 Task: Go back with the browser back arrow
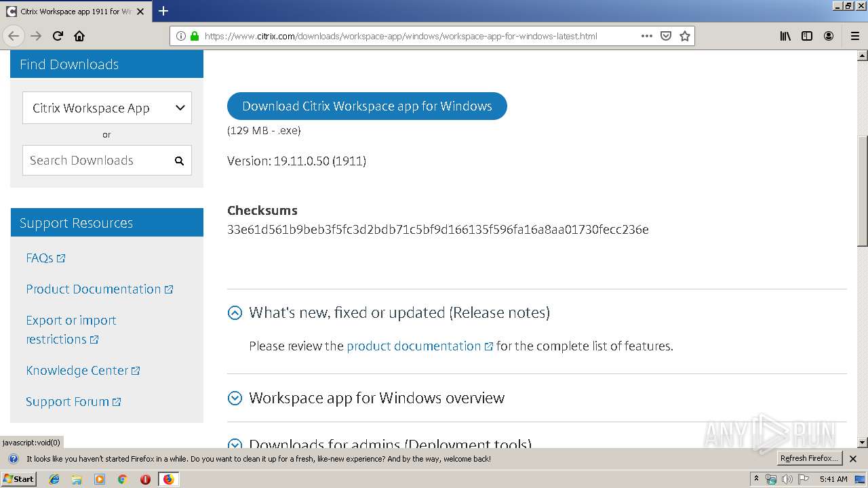14,36
